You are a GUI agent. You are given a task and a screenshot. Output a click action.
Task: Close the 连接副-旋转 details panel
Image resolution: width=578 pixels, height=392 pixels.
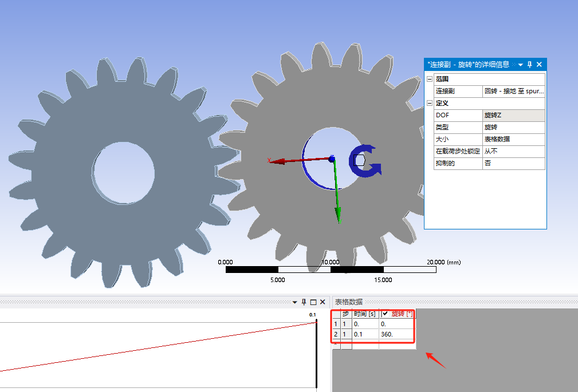point(539,65)
